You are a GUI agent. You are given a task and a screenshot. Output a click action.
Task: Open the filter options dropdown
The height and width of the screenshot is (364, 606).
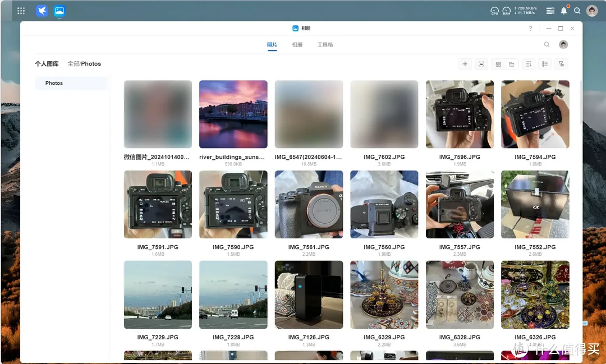(561, 64)
